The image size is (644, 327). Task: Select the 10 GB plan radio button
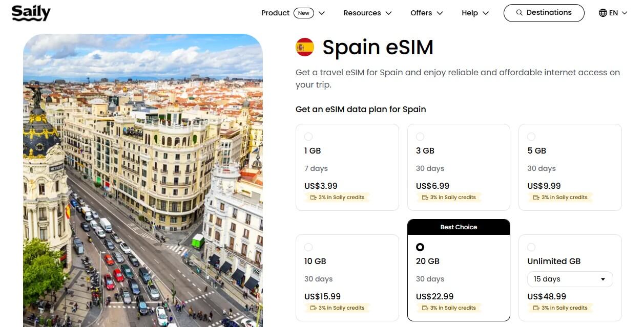tap(308, 247)
